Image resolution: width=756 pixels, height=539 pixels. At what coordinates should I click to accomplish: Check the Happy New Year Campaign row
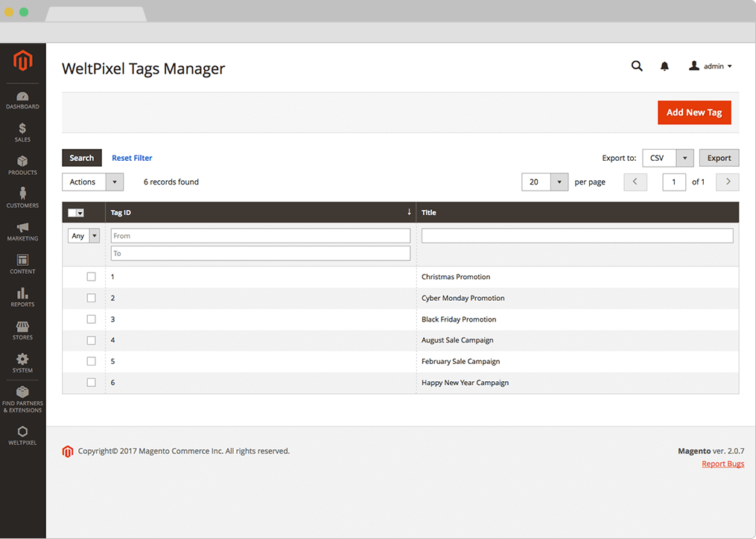pyautogui.click(x=92, y=383)
